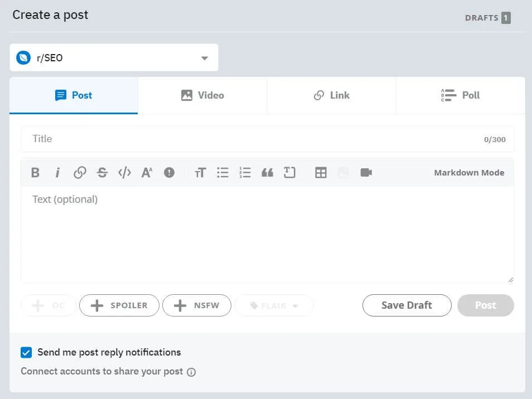Insert inline code formatting
The height and width of the screenshot is (399, 532).
(x=124, y=173)
